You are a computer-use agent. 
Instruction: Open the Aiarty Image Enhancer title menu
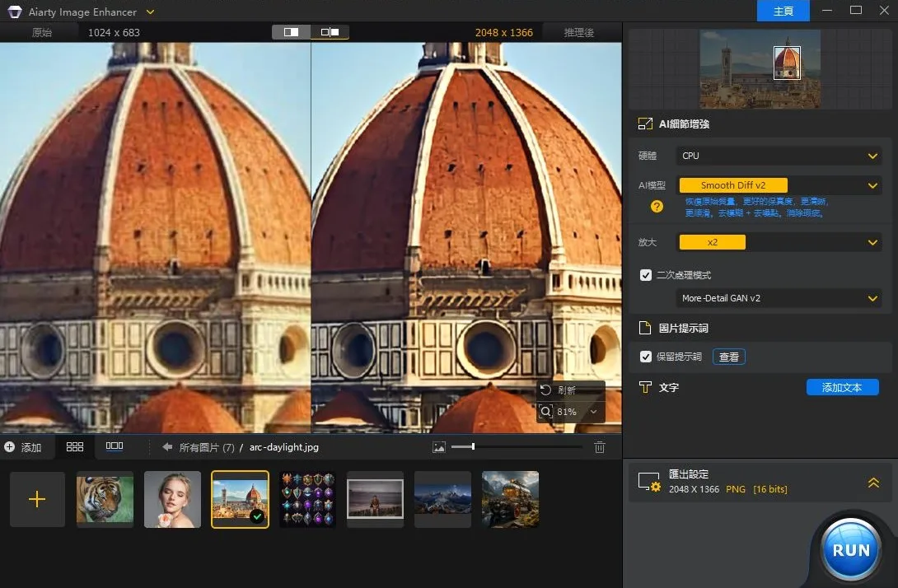click(150, 12)
